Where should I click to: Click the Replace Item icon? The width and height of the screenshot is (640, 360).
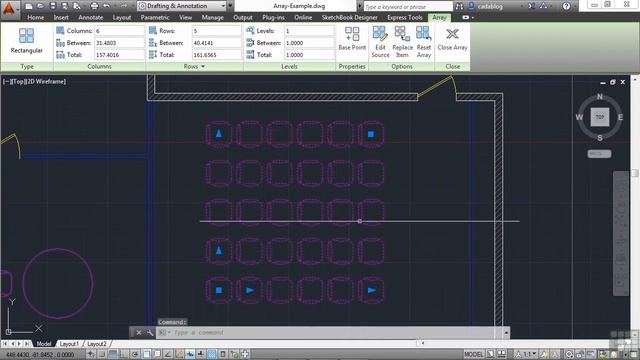pos(402,33)
